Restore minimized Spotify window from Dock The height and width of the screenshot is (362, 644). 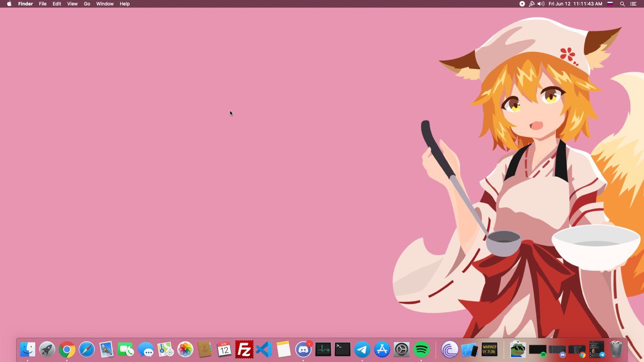(x=537, y=350)
